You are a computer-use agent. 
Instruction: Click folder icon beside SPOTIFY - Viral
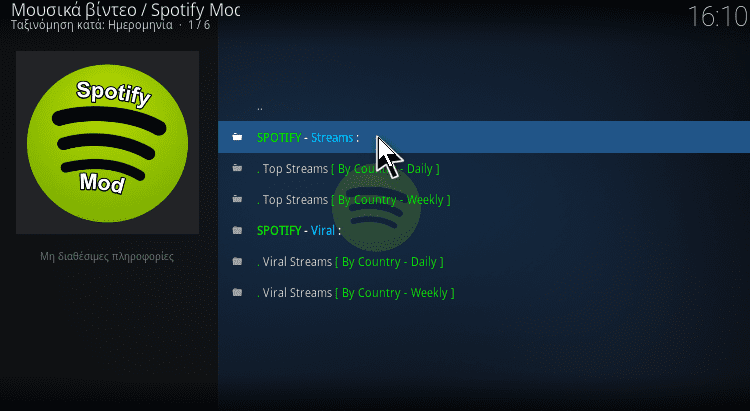(x=237, y=231)
